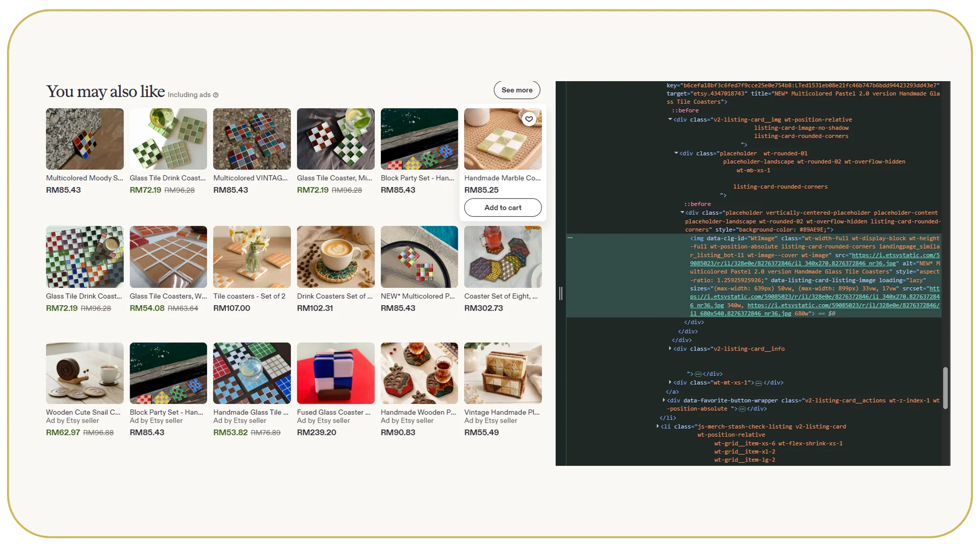The image size is (980, 547).
Task: Collapse the v2-listing-card__img div node
Action: [x=670, y=120]
